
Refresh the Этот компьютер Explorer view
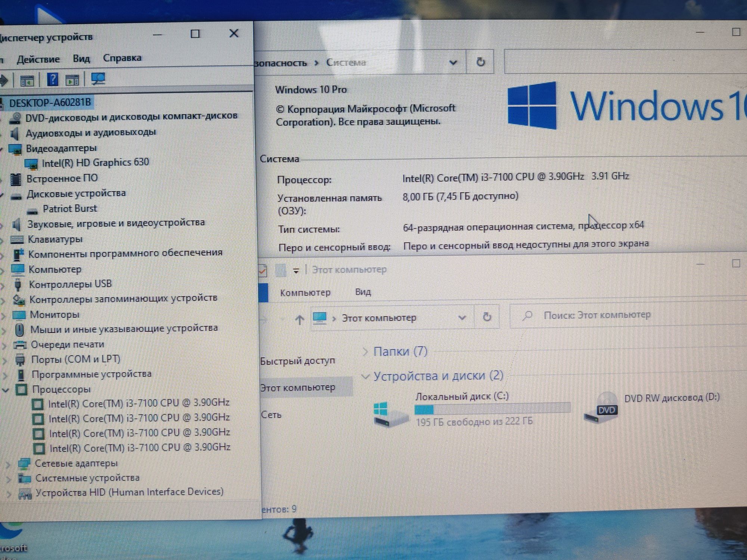(x=487, y=317)
